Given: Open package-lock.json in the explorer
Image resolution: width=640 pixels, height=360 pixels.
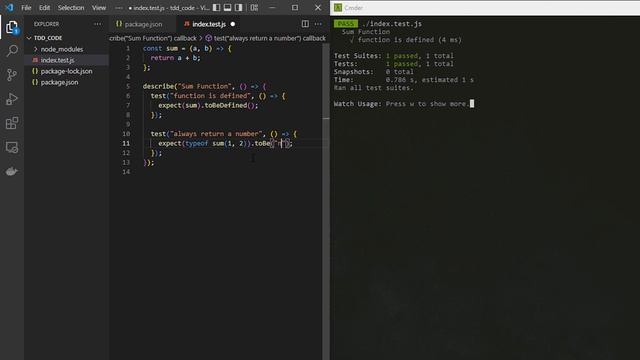Looking at the screenshot, I should 66,71.
